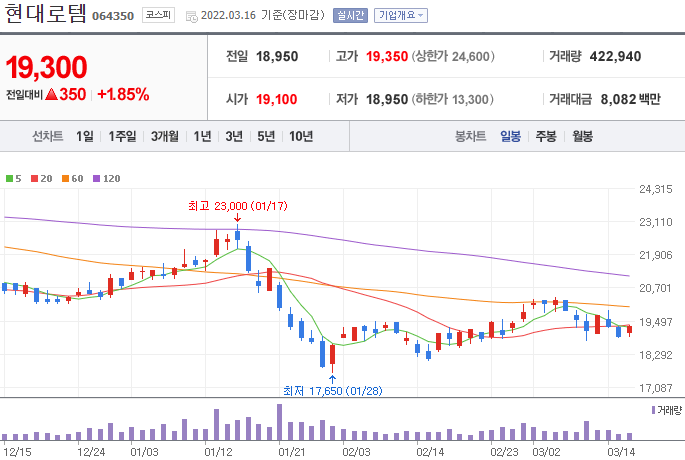Click the 봉차트 label

point(471,136)
